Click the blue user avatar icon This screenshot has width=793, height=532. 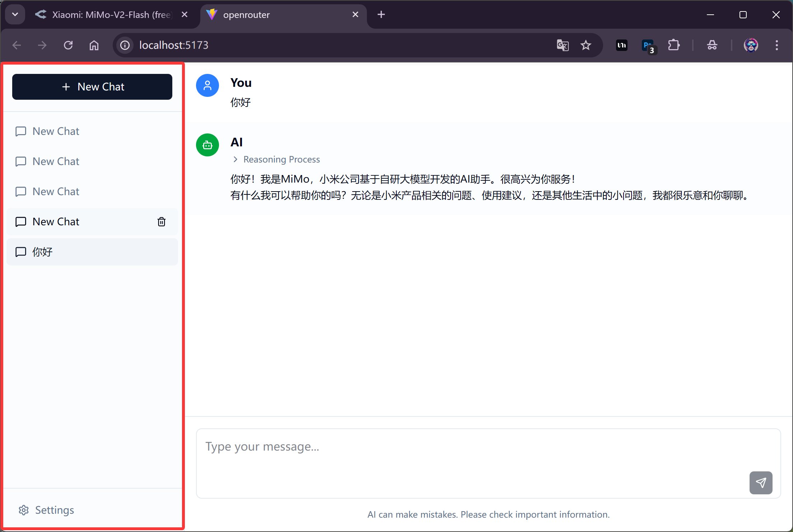207,85
